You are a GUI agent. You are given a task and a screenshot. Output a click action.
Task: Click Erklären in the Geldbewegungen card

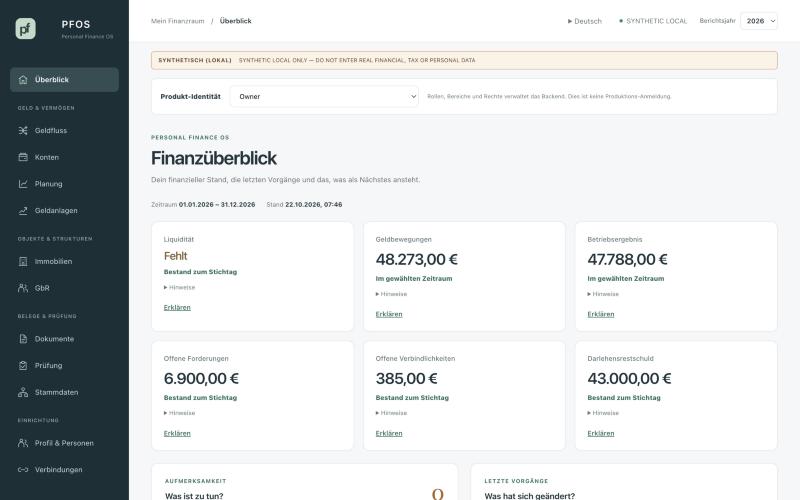[x=389, y=314]
